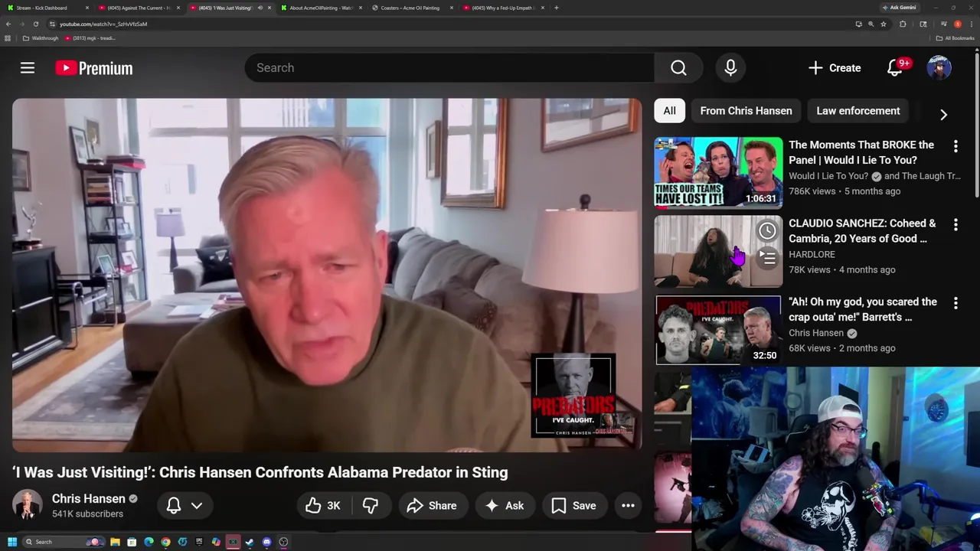Add Claudio Sanchez video to queue
980x551 pixels.
[x=767, y=258]
